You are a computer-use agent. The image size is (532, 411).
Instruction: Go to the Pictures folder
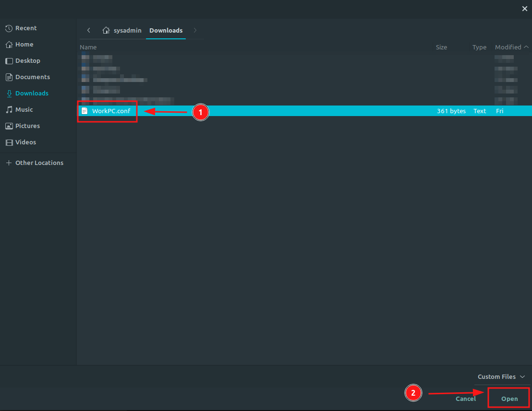(28, 126)
